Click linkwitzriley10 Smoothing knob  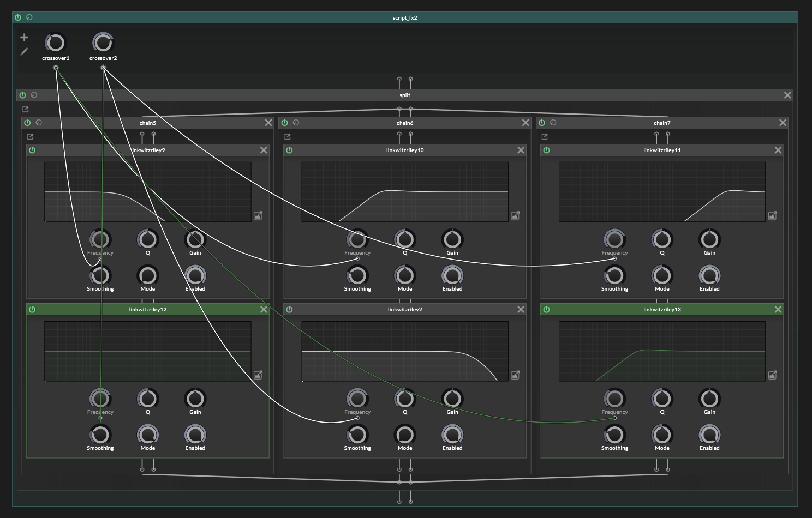pyautogui.click(x=357, y=275)
